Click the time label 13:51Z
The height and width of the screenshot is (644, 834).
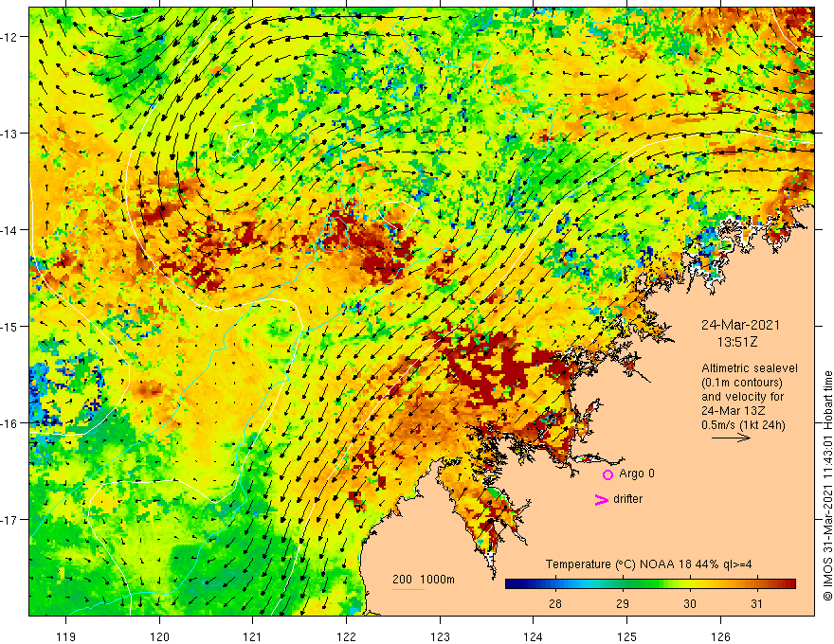pos(736,342)
